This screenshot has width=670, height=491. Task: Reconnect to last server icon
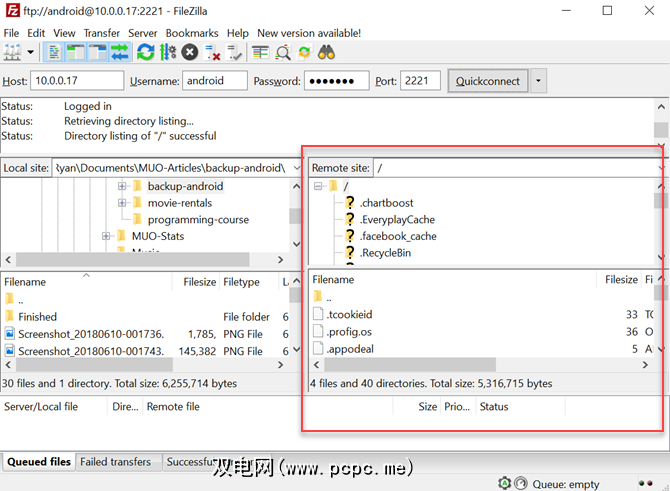(x=234, y=53)
